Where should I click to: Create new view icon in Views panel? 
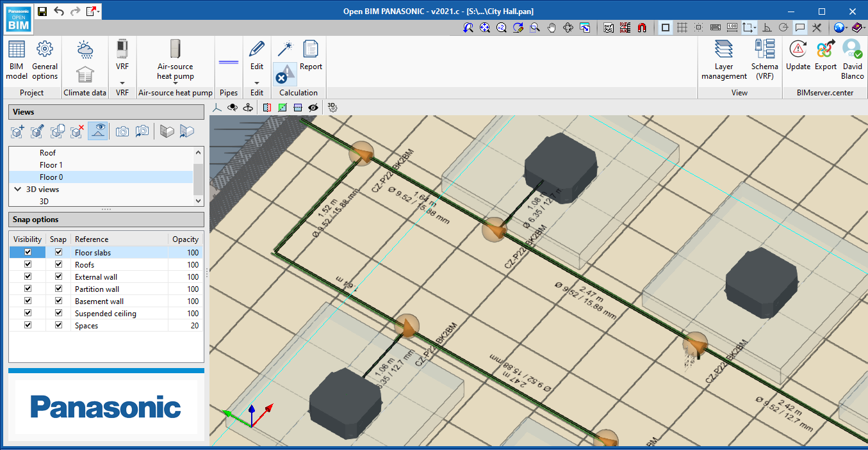(x=19, y=131)
